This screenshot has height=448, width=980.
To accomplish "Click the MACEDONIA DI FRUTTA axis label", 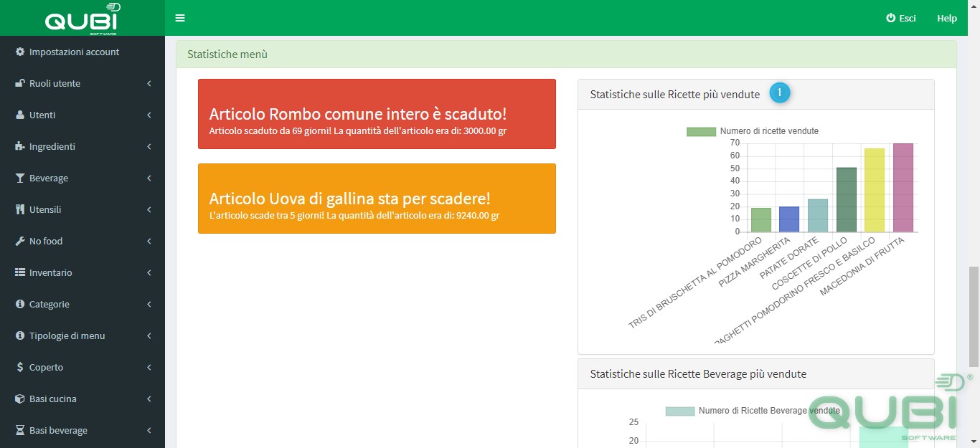I will tap(862, 267).
